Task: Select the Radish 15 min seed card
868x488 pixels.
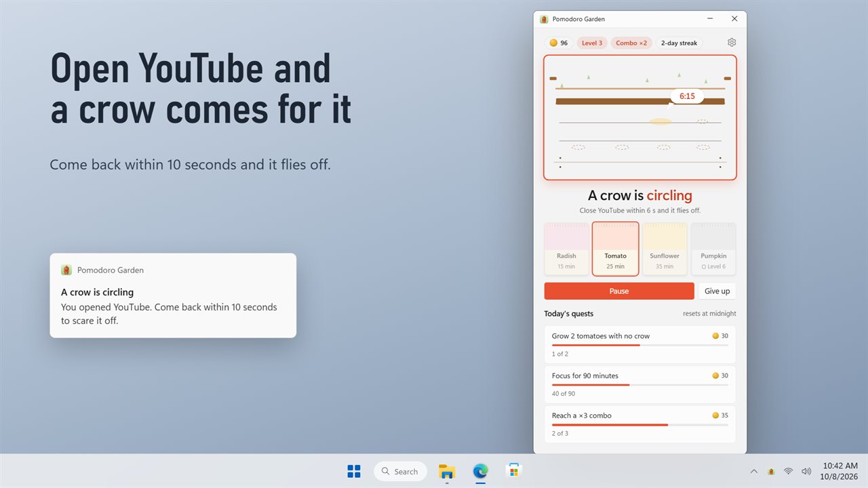Action: pos(566,249)
